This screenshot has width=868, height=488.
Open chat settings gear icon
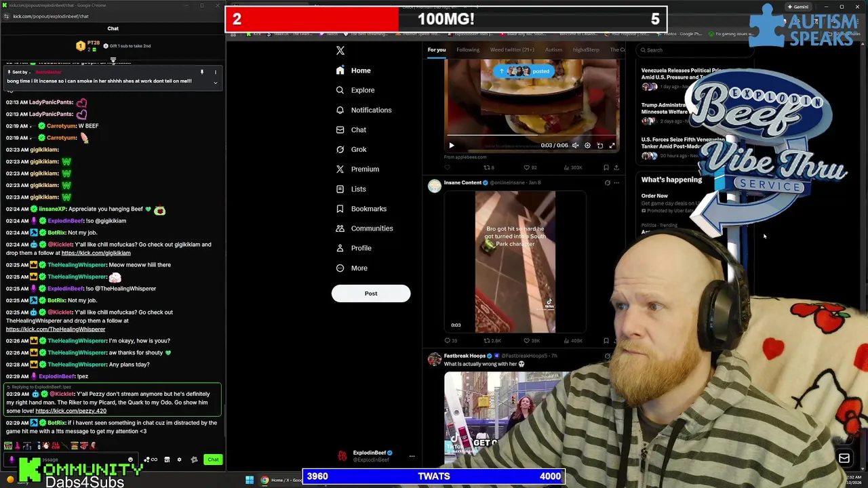tap(179, 460)
